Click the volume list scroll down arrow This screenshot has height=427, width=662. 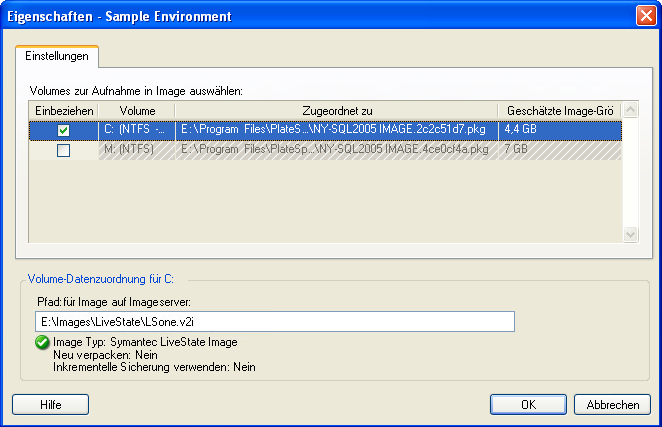[x=630, y=233]
